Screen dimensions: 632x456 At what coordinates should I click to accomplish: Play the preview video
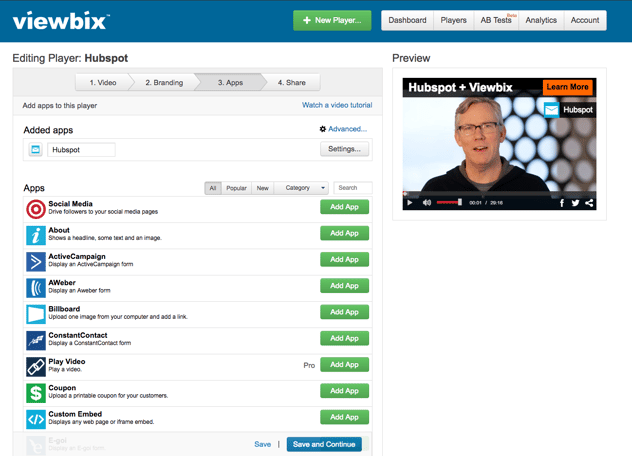pyautogui.click(x=410, y=203)
